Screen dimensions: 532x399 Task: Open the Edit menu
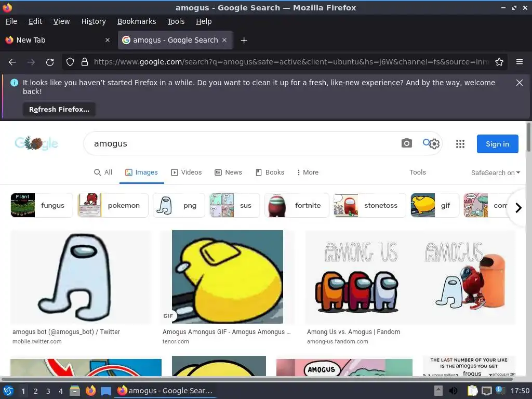coord(35,21)
